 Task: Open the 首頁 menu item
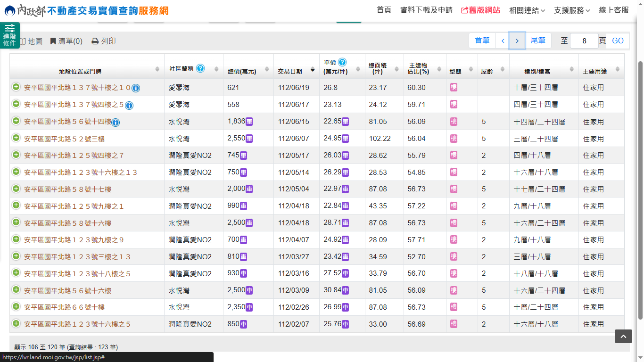[384, 10]
